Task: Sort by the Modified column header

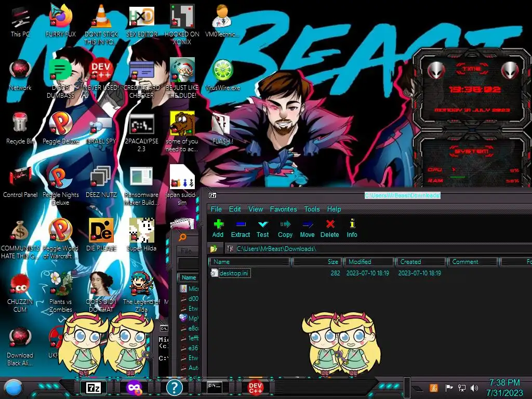Action: [369, 262]
